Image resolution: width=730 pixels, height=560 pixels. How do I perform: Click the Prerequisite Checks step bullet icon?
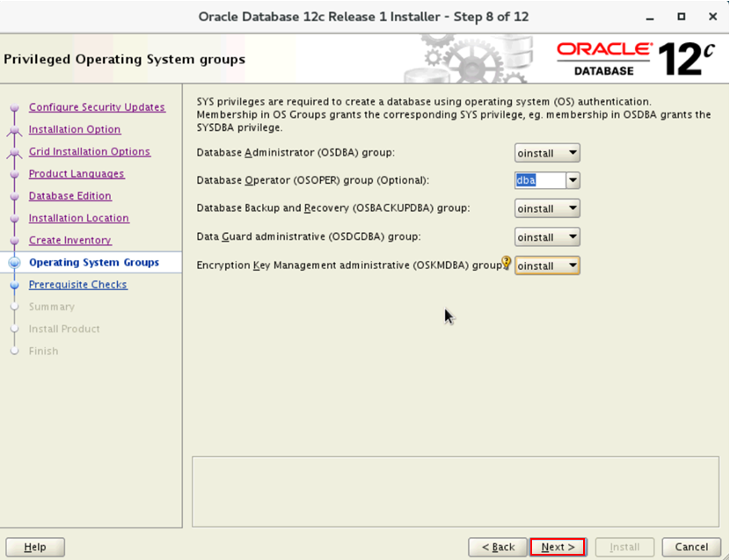click(14, 285)
